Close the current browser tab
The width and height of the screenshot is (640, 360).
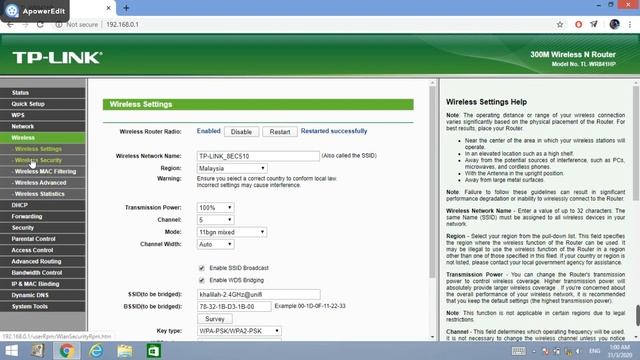[109, 8]
